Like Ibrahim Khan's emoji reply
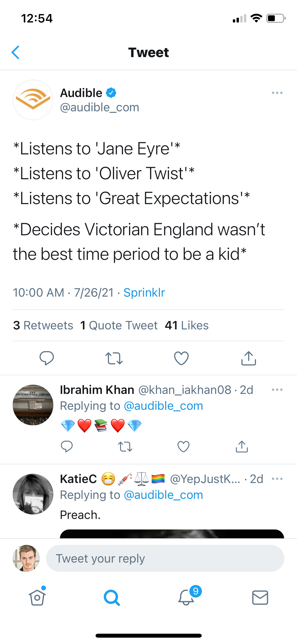Image resolution: width=297 pixels, height=644 pixels. (183, 447)
